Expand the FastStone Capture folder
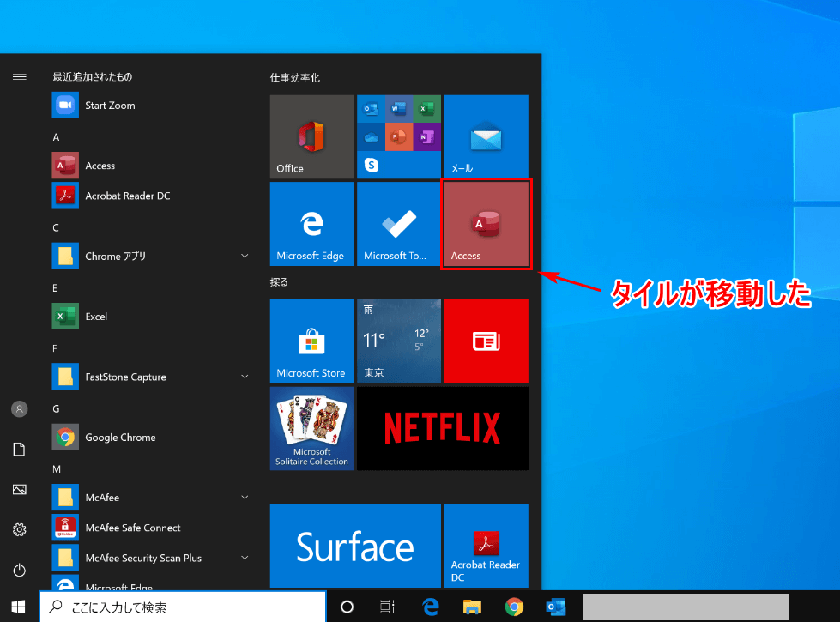 pyautogui.click(x=150, y=377)
